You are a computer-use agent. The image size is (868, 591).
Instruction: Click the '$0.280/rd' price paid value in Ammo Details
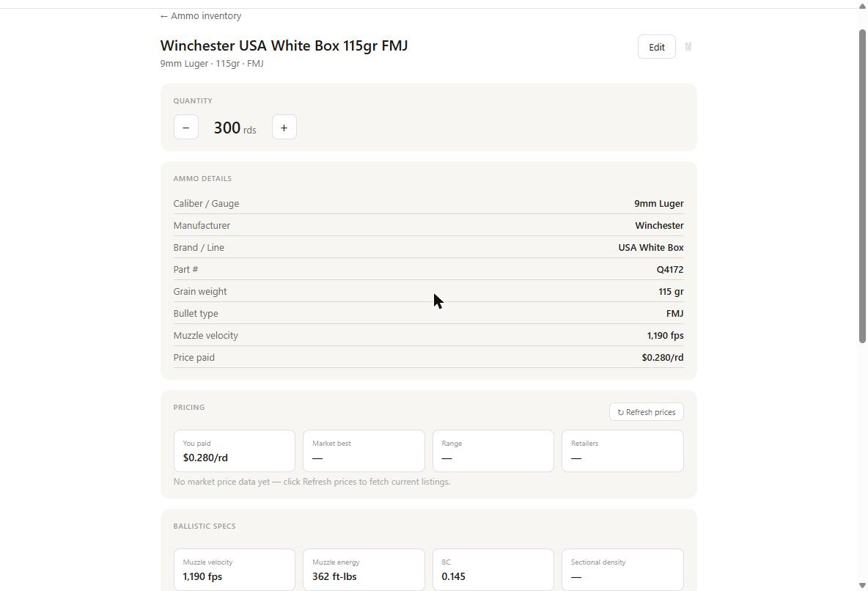click(x=663, y=358)
